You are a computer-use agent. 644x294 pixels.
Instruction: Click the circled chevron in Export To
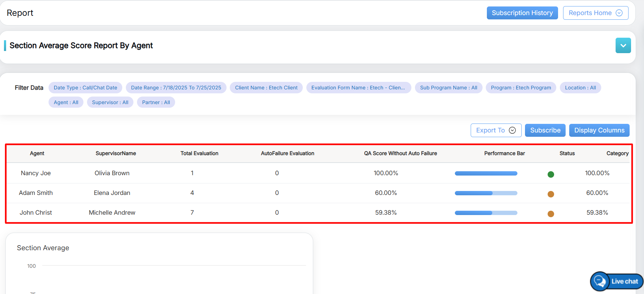click(512, 130)
